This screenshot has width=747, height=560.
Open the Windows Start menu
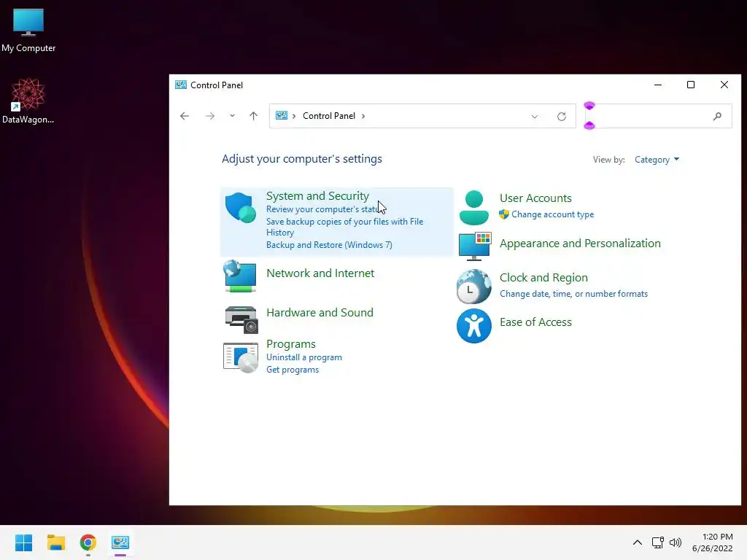tap(24, 542)
